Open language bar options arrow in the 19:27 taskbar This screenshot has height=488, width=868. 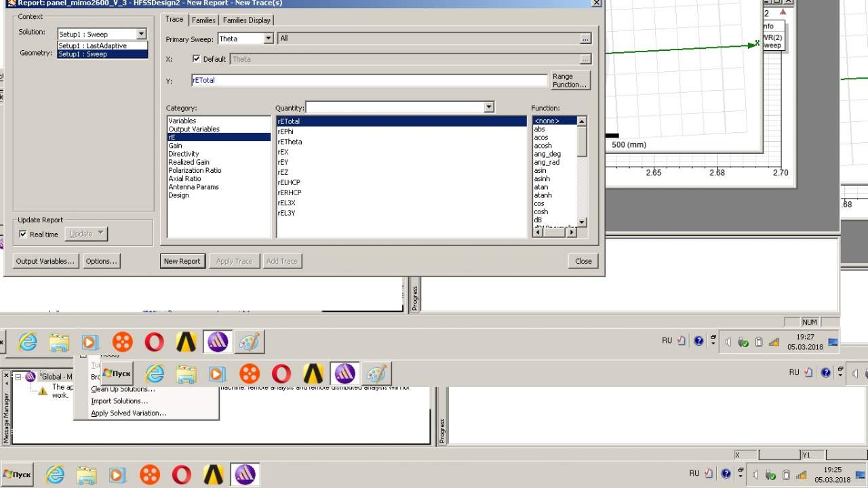pyautogui.click(x=713, y=344)
